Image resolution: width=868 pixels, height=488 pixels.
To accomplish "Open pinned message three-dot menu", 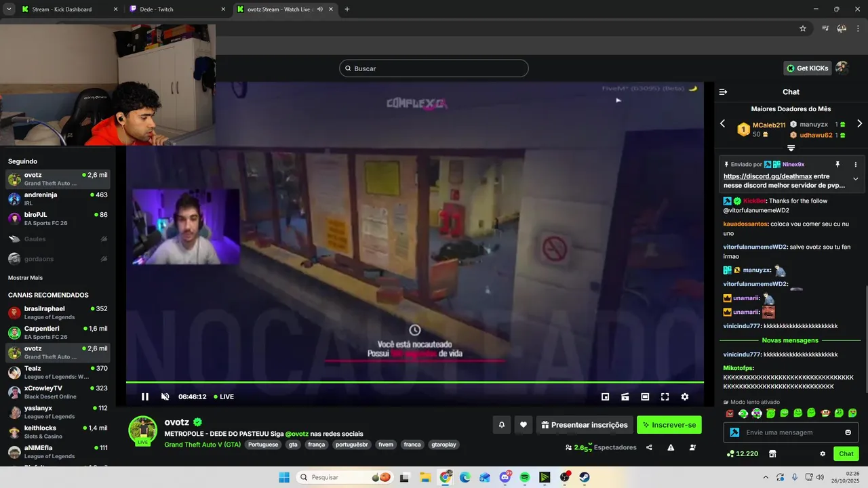I will [855, 164].
